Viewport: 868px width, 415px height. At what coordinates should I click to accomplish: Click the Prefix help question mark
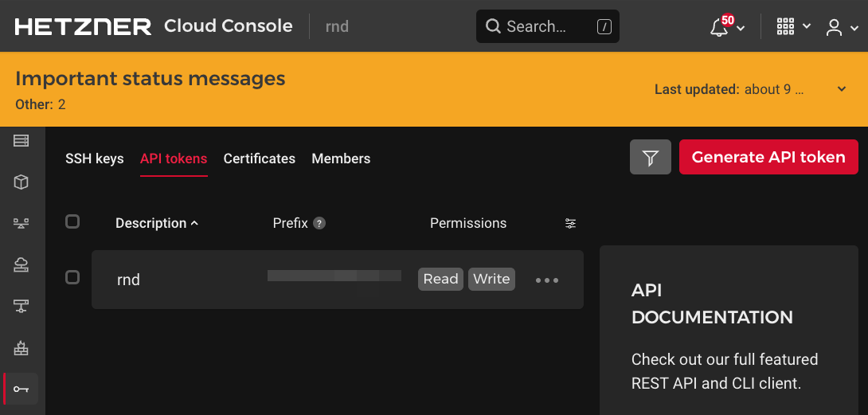pyautogui.click(x=319, y=223)
